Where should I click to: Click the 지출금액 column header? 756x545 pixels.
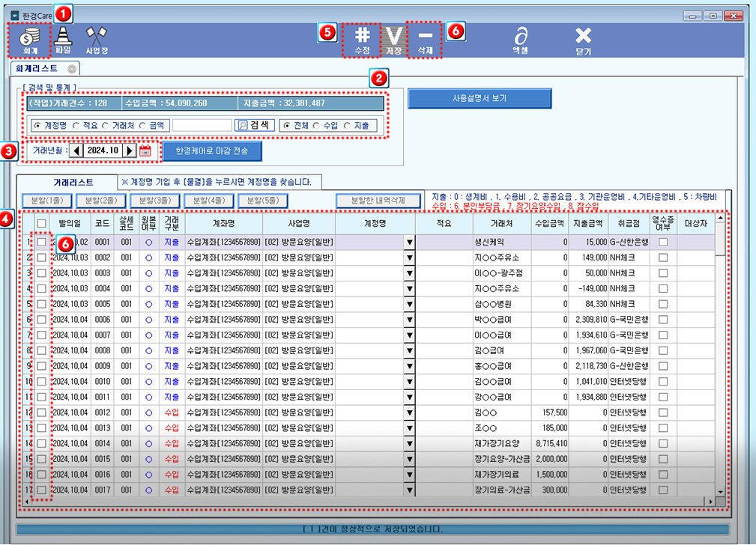click(588, 224)
